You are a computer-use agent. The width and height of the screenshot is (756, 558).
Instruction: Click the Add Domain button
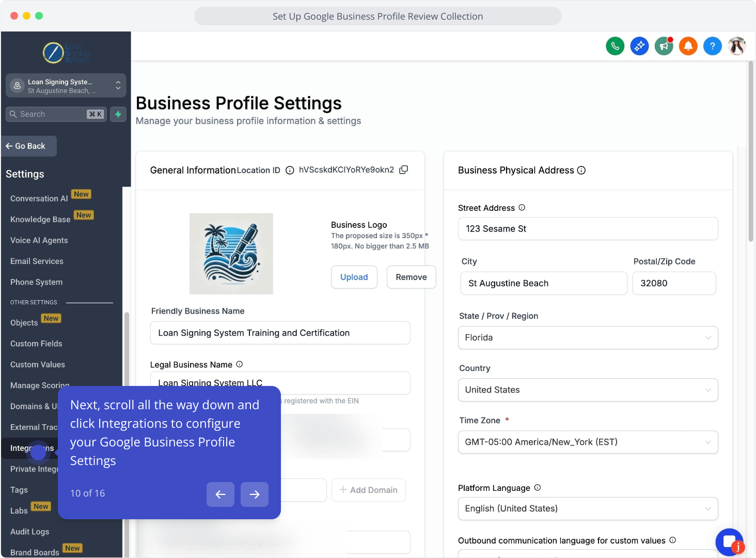point(368,490)
